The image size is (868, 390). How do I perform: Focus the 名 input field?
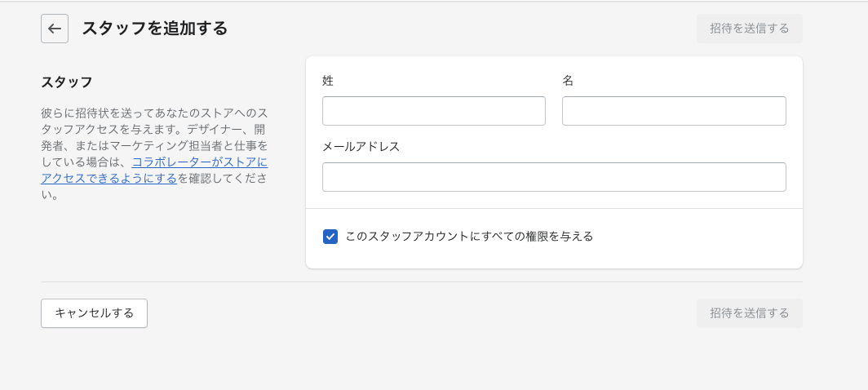[x=674, y=111]
